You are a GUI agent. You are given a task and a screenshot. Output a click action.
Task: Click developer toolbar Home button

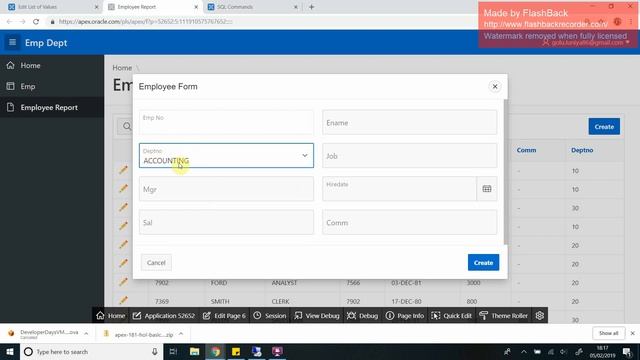point(111,316)
